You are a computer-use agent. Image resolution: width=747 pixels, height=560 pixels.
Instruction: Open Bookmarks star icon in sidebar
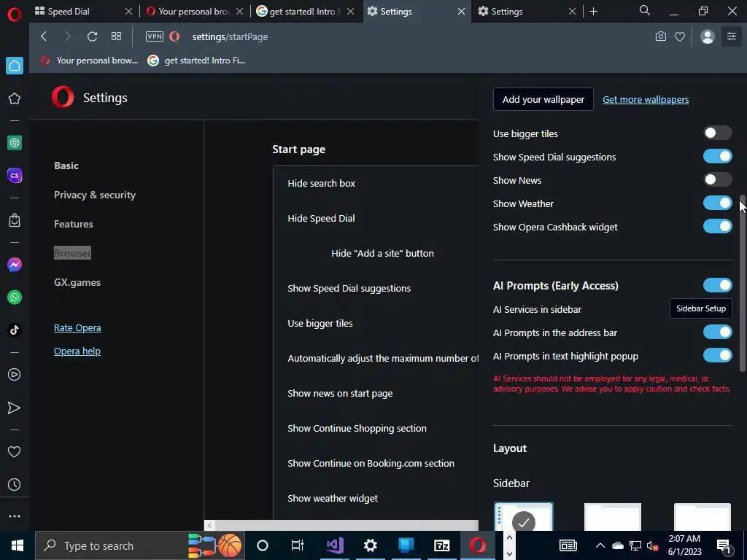(x=15, y=98)
